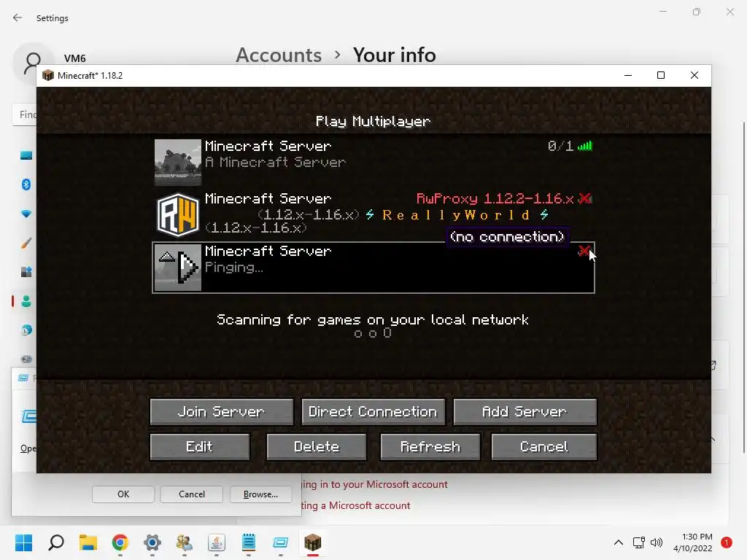The width and height of the screenshot is (747, 560).
Task: Open the red notification badge
Action: 727,542
